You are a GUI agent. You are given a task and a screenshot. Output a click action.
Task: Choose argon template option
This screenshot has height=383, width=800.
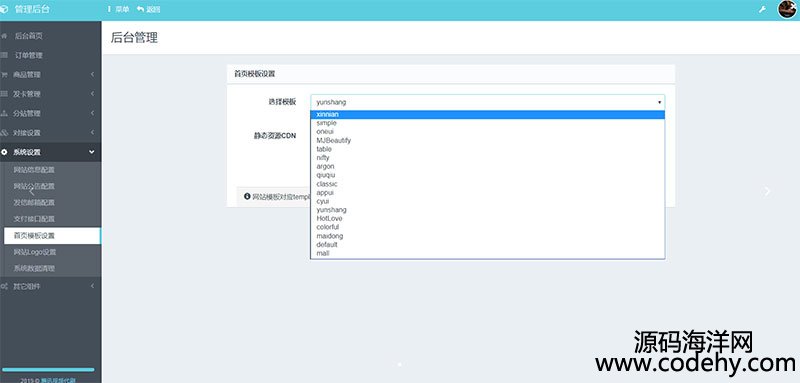[487, 166]
